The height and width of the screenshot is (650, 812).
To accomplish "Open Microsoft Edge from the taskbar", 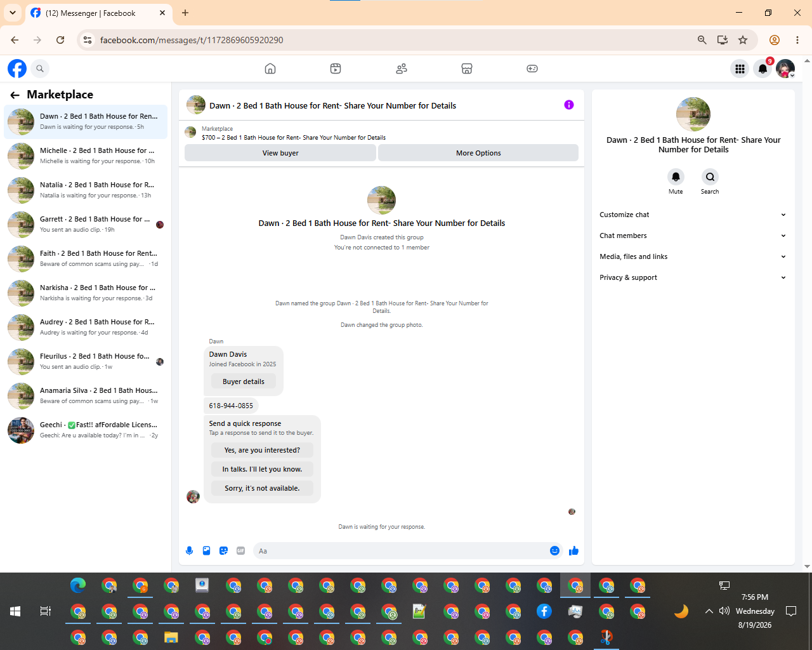I will (x=78, y=585).
